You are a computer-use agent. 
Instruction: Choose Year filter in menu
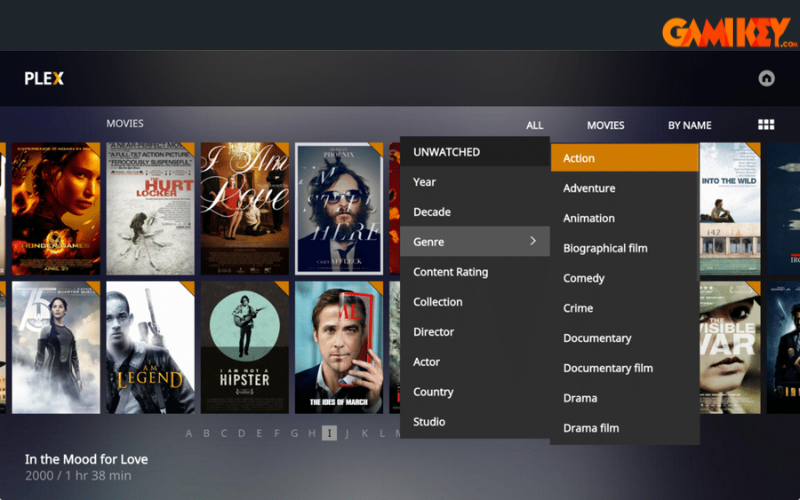point(475,182)
